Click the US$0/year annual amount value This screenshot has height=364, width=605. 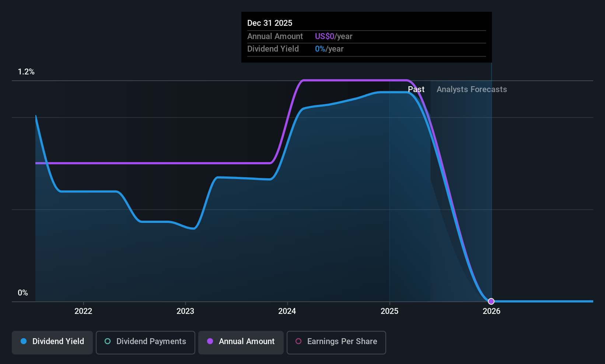[333, 36]
